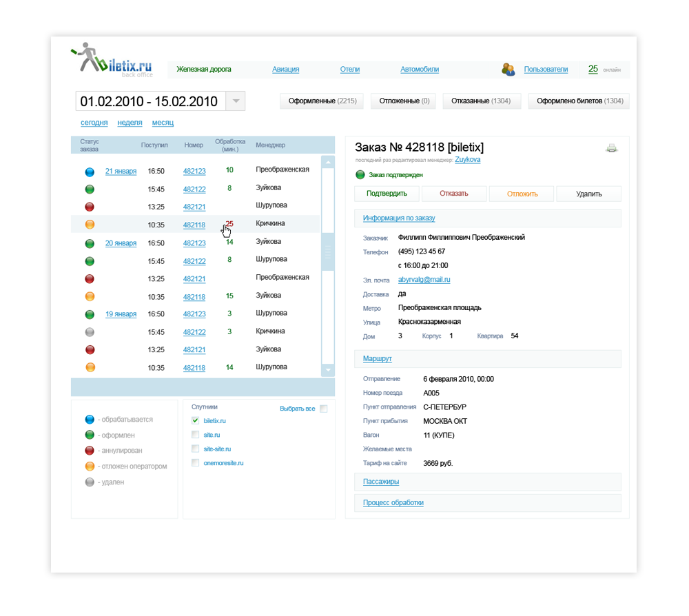Click the green Заказ подтвержден status icon

[360, 175]
